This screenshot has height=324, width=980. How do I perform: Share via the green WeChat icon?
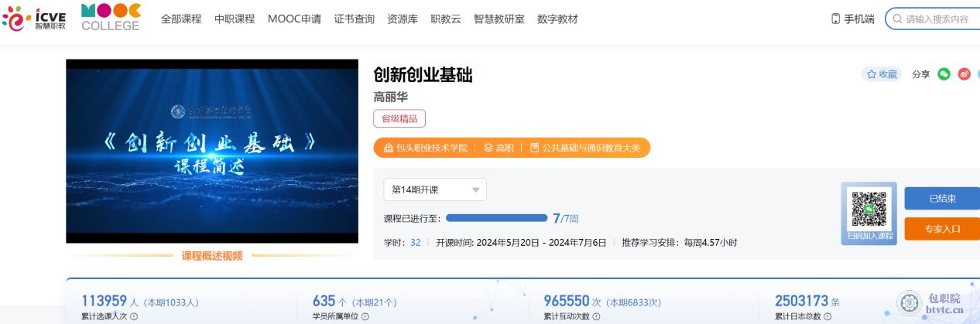(944, 74)
